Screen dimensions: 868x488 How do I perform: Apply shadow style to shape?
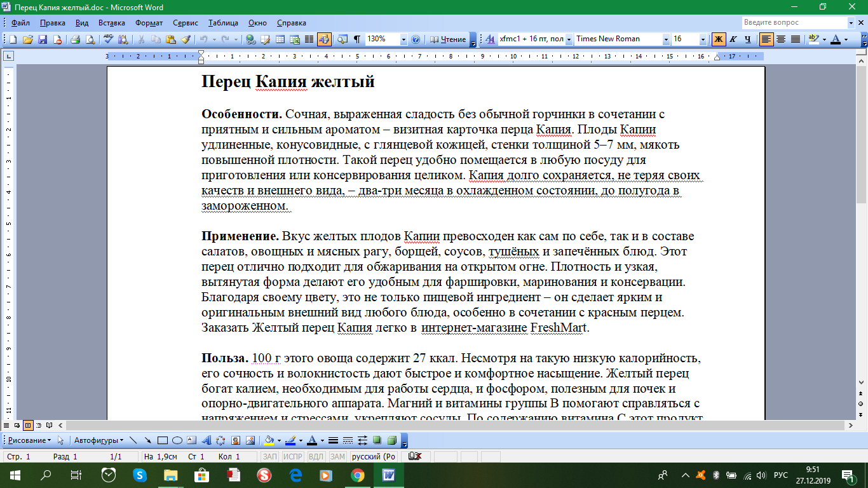point(376,440)
